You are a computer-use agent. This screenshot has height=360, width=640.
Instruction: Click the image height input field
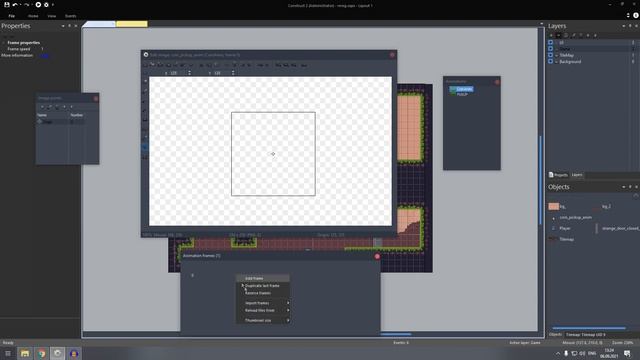(x=222, y=73)
